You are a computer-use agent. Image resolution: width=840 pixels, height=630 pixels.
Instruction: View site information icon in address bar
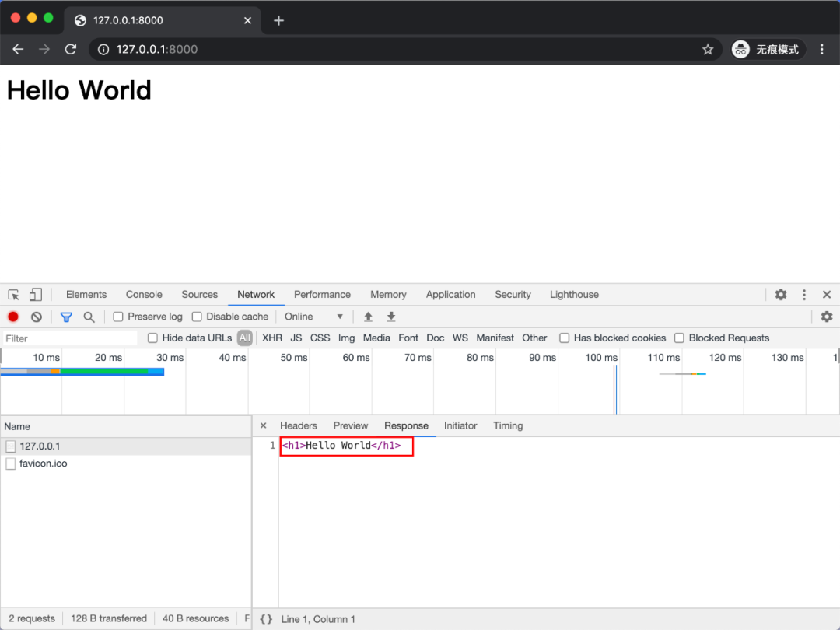103,49
